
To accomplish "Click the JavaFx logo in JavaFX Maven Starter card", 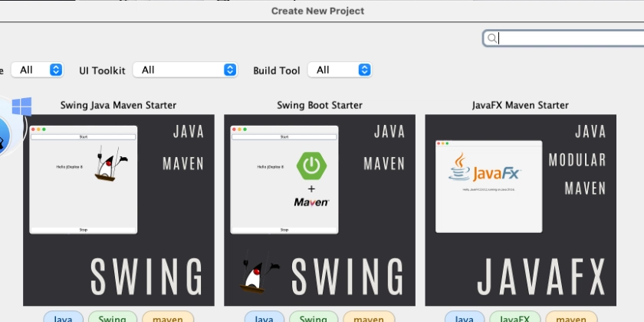I will (485, 167).
